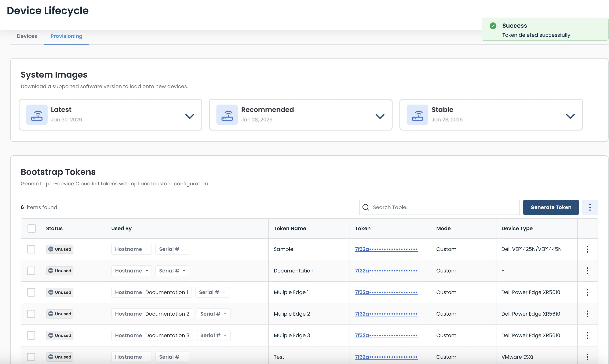Image resolution: width=609 pixels, height=364 pixels.
Task: Check the box for the Documentation token row
Action: (x=31, y=271)
